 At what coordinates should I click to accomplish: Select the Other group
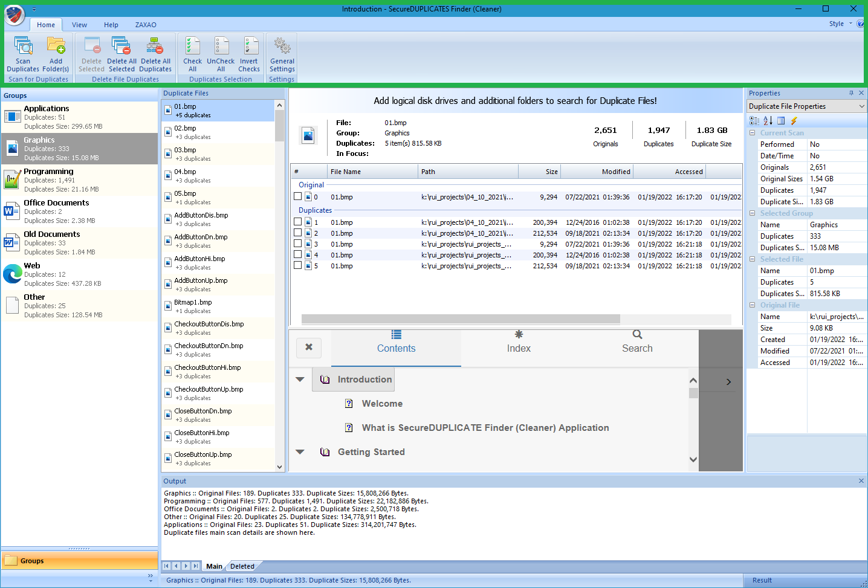(x=79, y=306)
